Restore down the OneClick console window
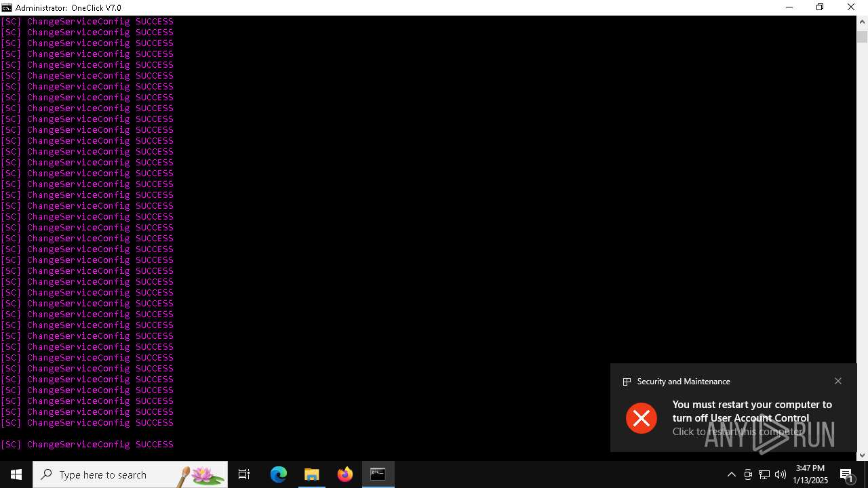 tap(820, 7)
